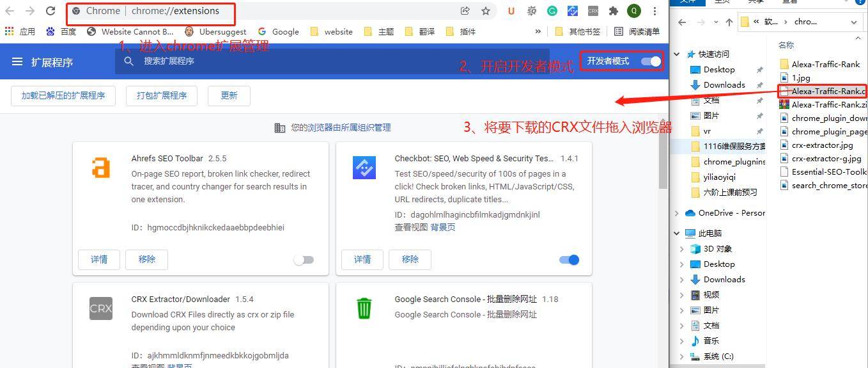This screenshot has height=368, width=868.
Task: Click the CRX Extractor toolbar icon
Action: 593,11
